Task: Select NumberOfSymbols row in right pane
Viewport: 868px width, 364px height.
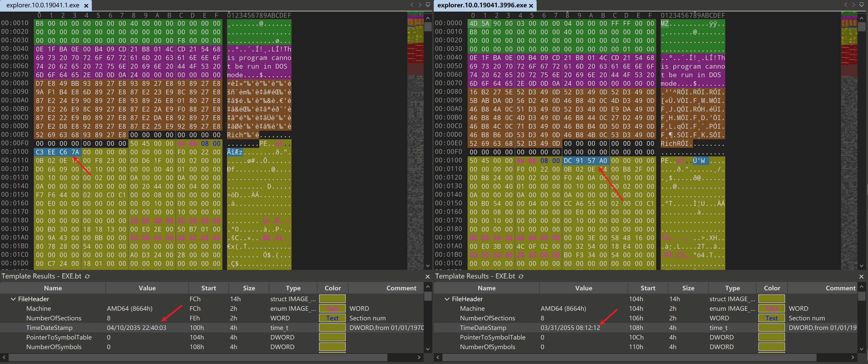Action: 645,347
